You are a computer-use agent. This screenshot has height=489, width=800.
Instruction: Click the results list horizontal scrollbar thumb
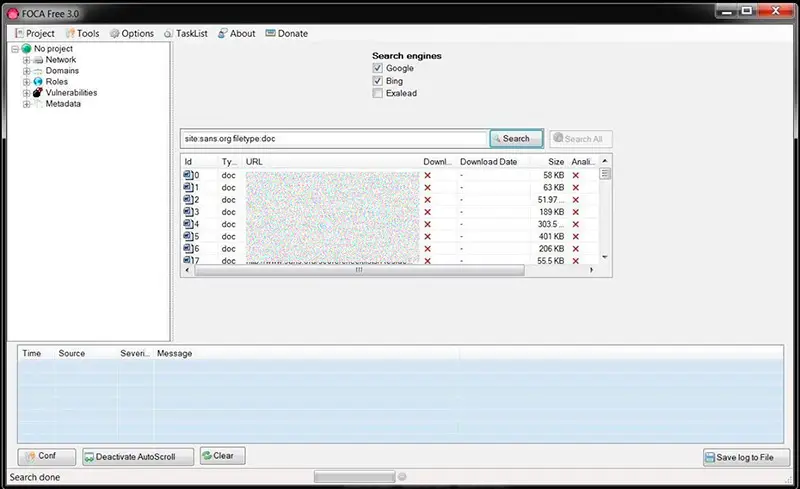359,270
